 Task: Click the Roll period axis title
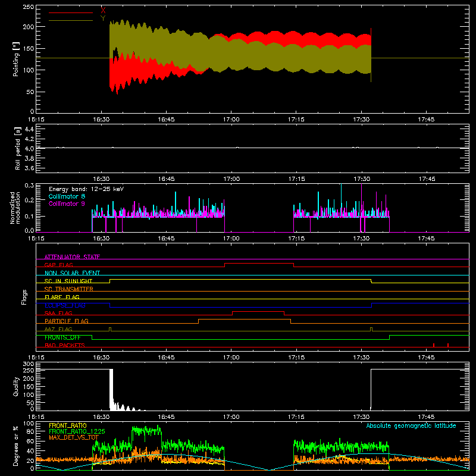pyautogui.click(x=18, y=148)
